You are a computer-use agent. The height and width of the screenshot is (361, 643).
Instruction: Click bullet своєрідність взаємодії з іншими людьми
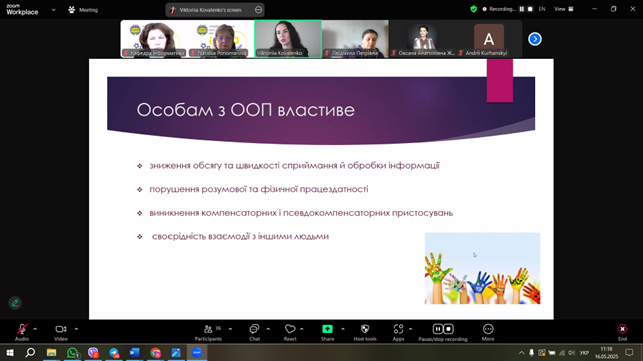click(240, 236)
